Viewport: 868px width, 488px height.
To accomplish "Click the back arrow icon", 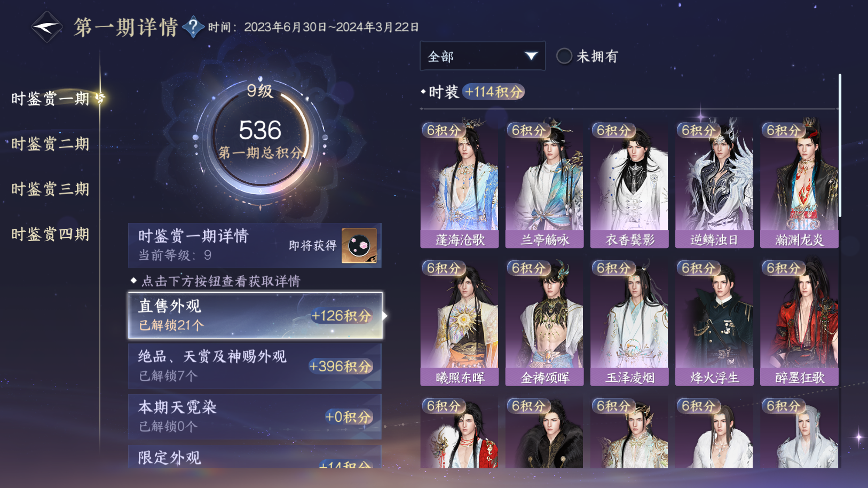I will point(46,27).
